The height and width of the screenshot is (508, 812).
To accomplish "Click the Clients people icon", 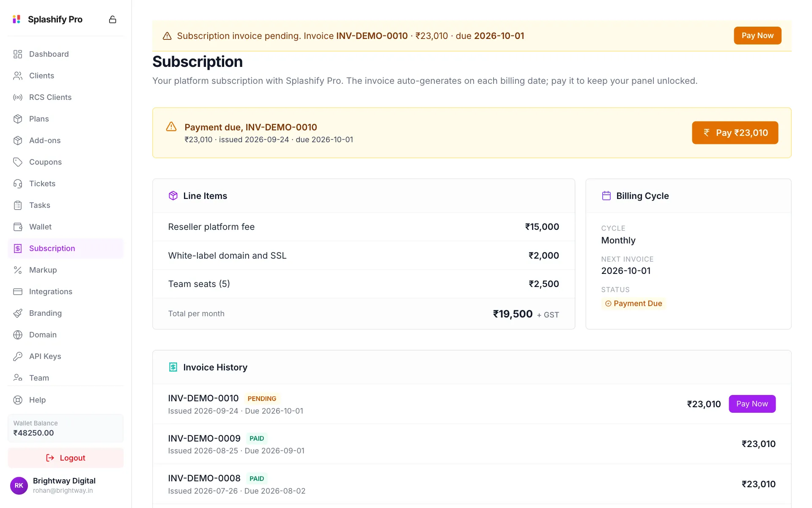I will point(18,76).
